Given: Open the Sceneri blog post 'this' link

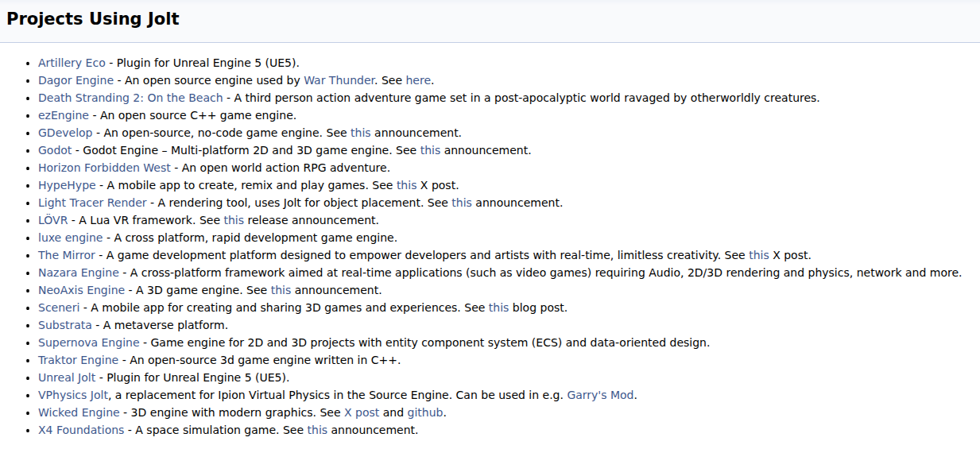Looking at the screenshot, I should click(x=498, y=308).
